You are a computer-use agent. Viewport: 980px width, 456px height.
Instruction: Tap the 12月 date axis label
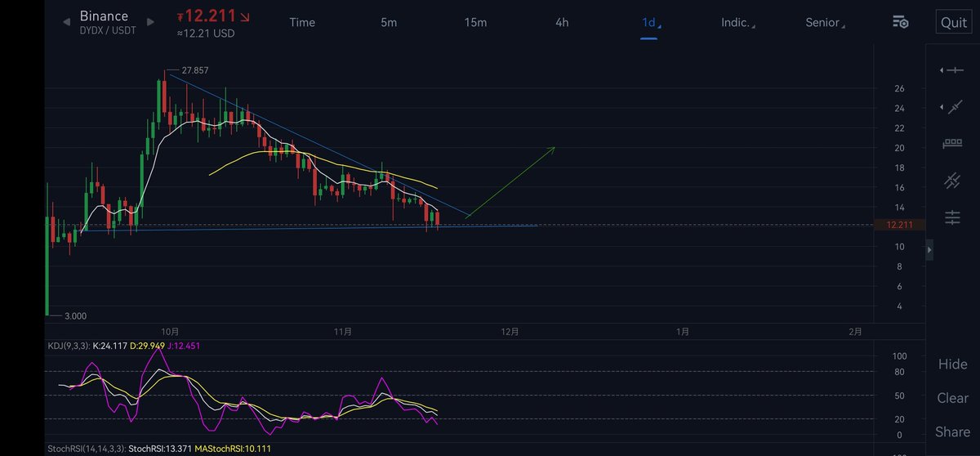[510, 332]
